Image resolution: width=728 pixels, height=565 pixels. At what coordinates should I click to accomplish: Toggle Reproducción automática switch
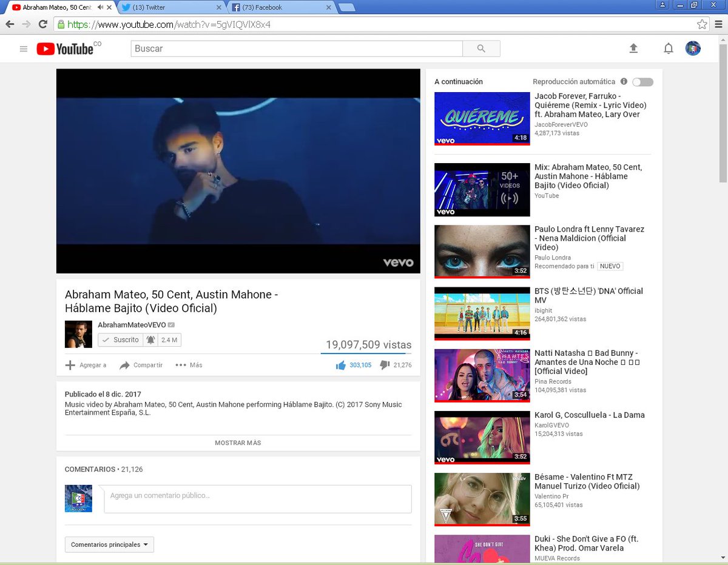642,82
